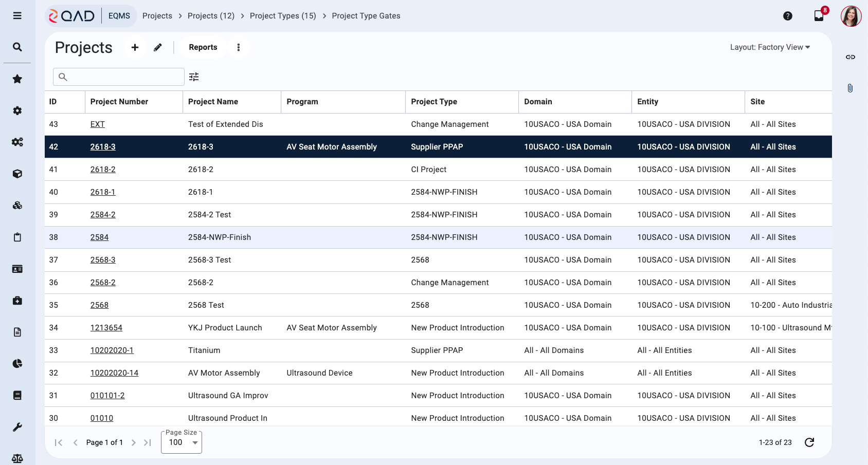Open help question mark icon
Screen dimensions: 868x465
tap(787, 16)
